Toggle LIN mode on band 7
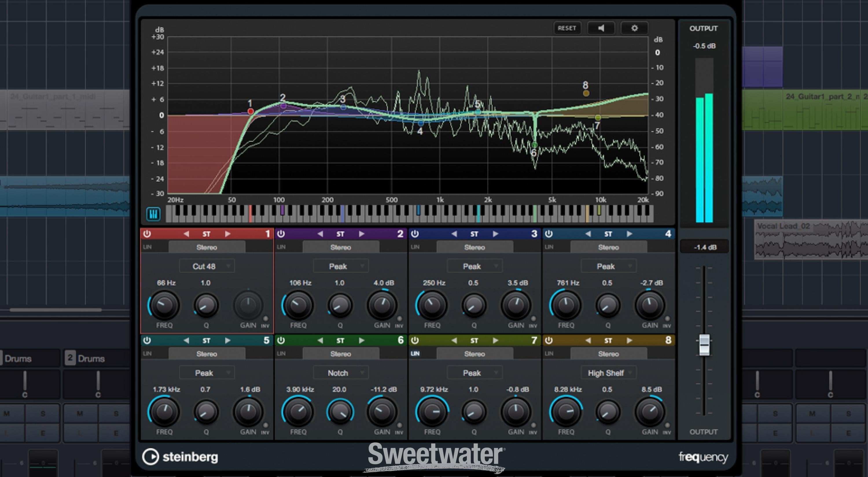Image resolution: width=868 pixels, height=477 pixels. pos(415,354)
